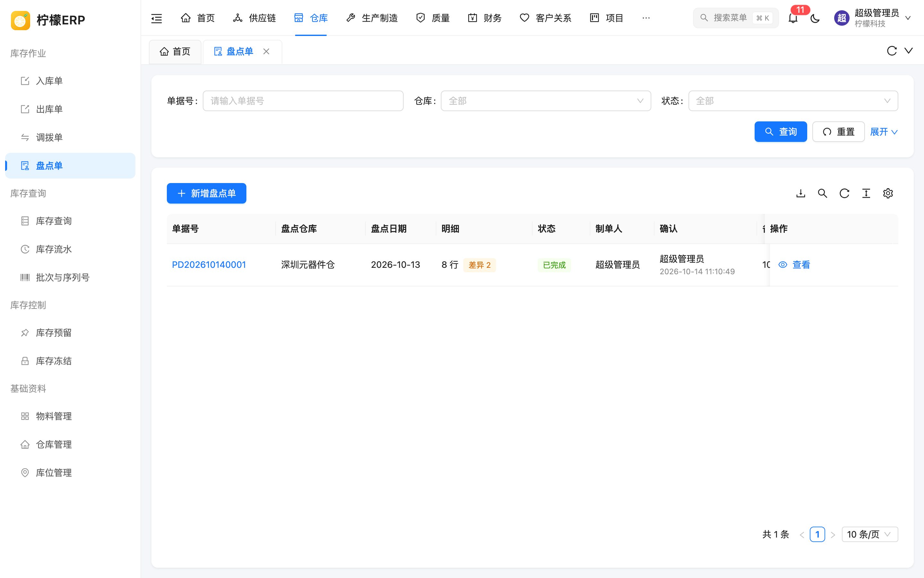The height and width of the screenshot is (578, 924).
Task: Open 出库单 in the sidebar
Action: click(70, 109)
